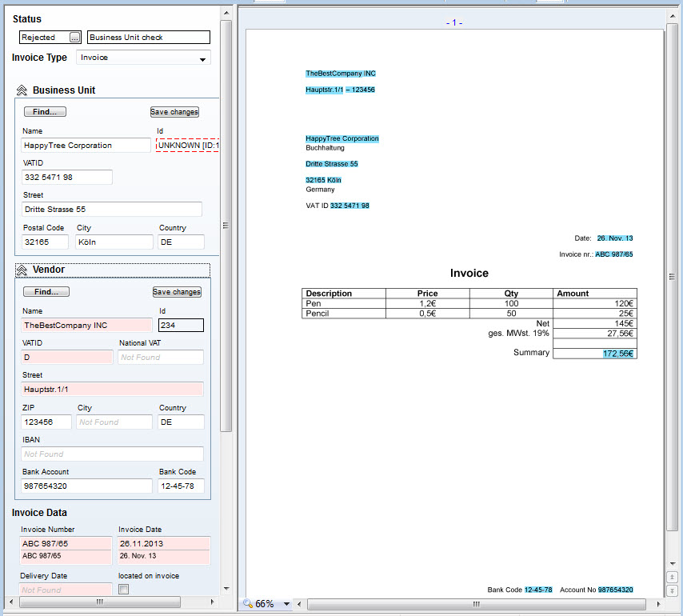Click the next page button in viewer
Image resolution: width=683 pixels, height=616 pixels.
coord(672,591)
